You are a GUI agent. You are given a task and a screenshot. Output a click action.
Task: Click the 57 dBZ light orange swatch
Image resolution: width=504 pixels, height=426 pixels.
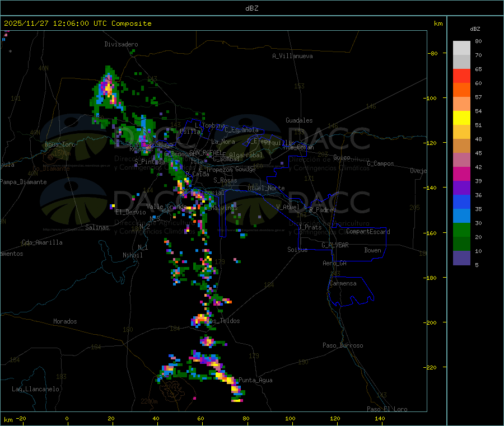pyautogui.click(x=461, y=104)
